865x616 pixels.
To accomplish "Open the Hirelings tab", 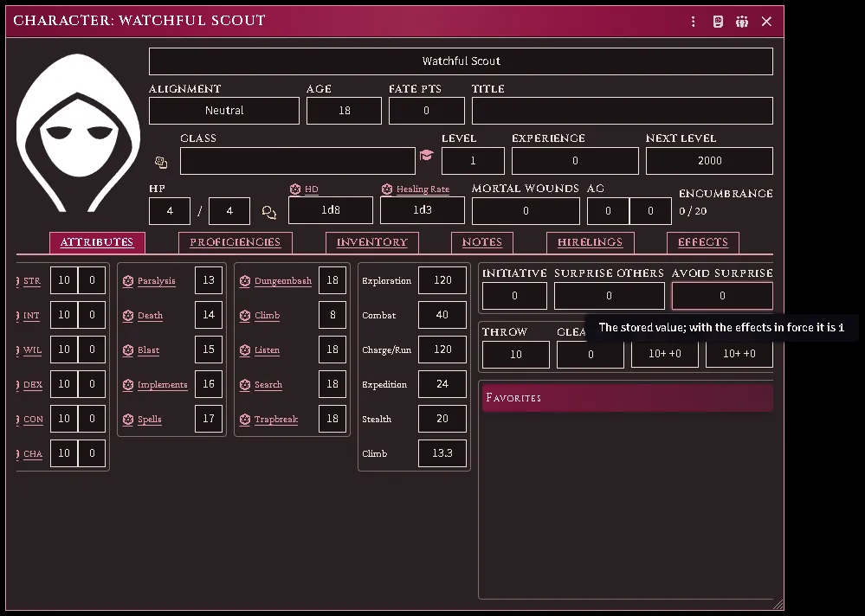I will (590, 242).
